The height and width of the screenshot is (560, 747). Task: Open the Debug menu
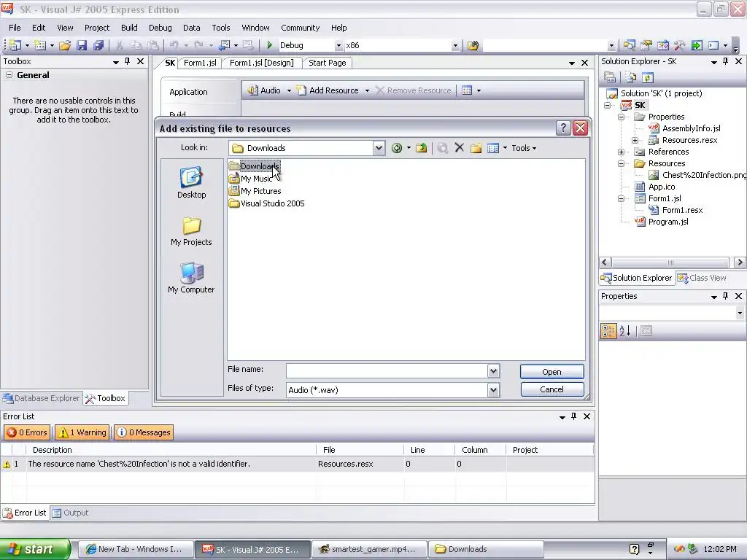pyautogui.click(x=160, y=28)
